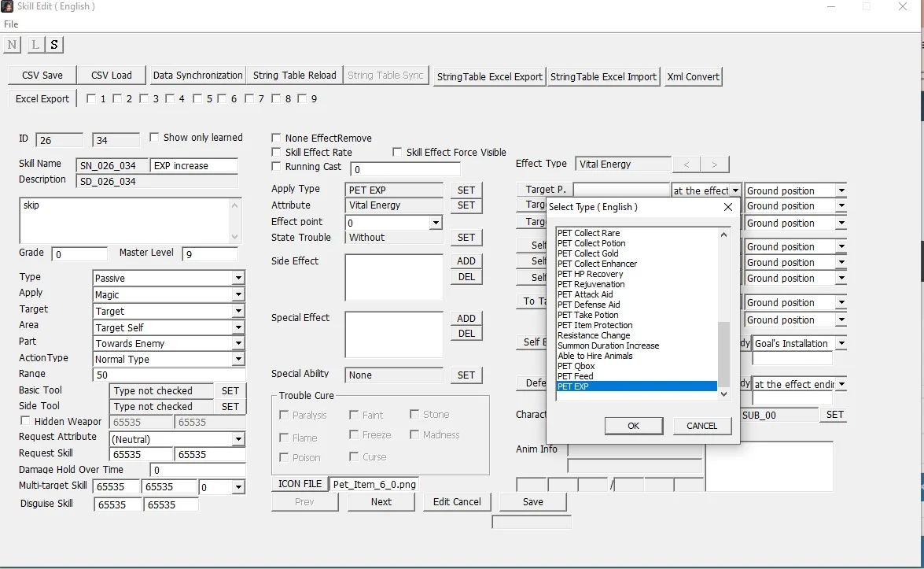Click the L toolbar icon

(35, 45)
